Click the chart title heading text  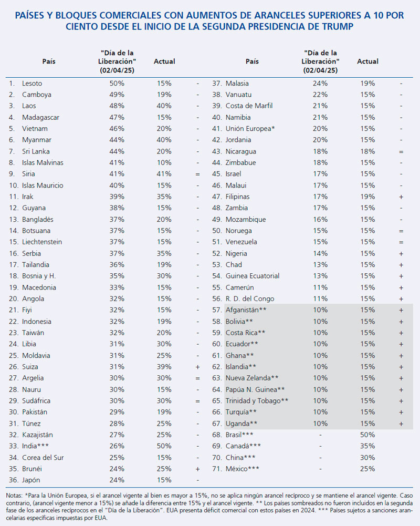210,21
